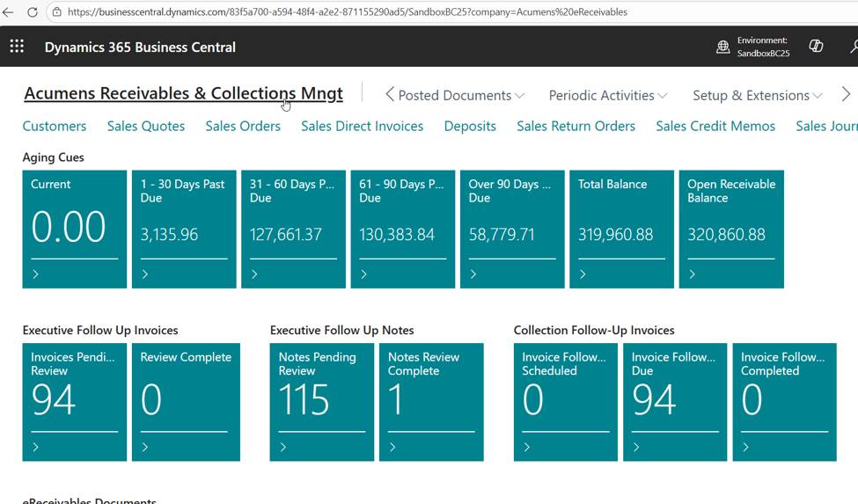
Task: Click the 127,661.37 amount
Action: pos(286,235)
